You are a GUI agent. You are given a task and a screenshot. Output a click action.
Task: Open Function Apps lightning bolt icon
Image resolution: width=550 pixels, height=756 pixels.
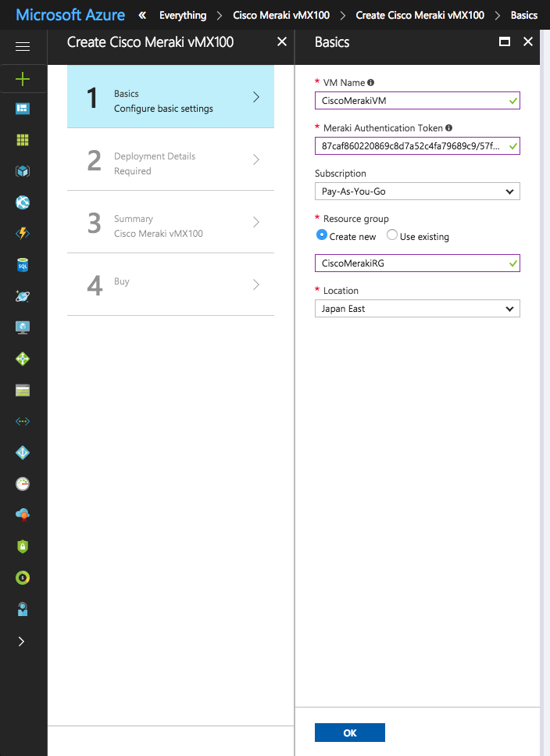click(x=23, y=233)
